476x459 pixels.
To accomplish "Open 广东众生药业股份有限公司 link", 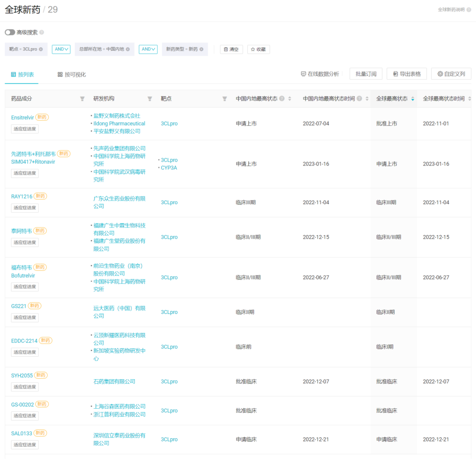I will click(x=119, y=202).
